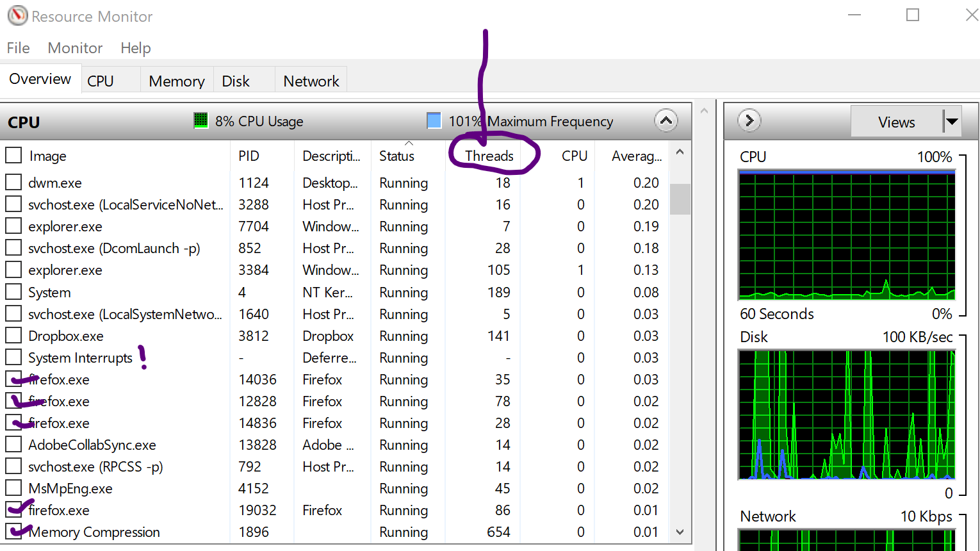Sort by the Image column header
Viewport: 980px width, 551px height.
[48, 156]
